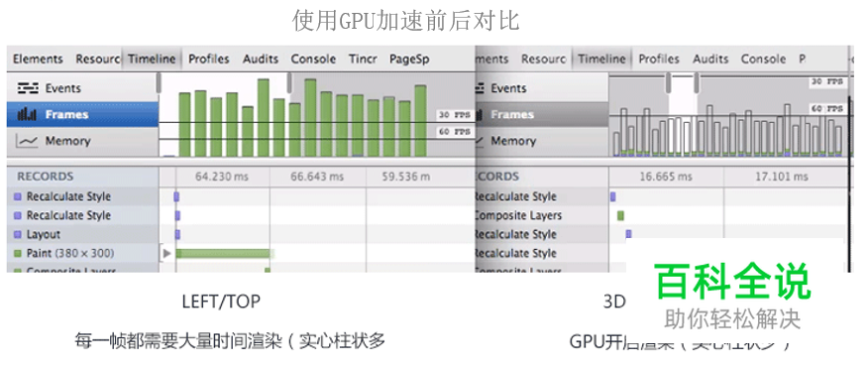Screen dimensions: 868x368
Task: Grab second window handle in left overview
Action: [x=289, y=83]
